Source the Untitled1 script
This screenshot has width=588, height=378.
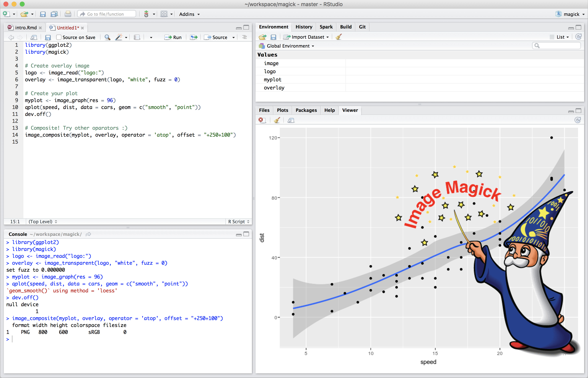(216, 37)
